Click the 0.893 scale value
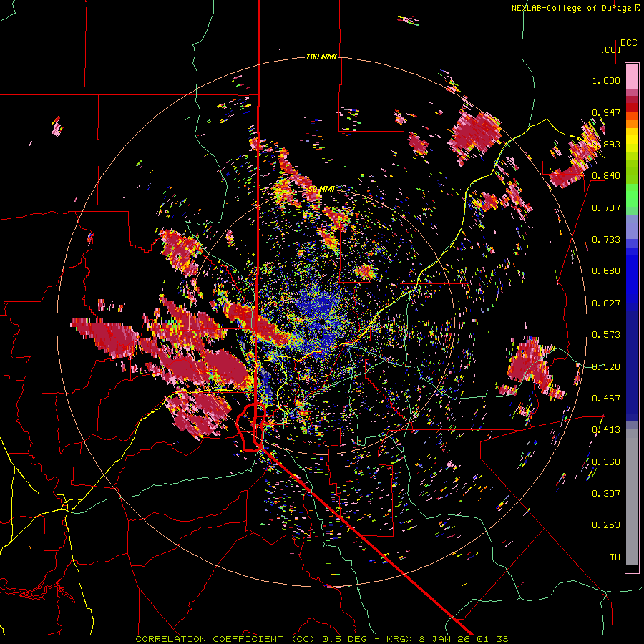This screenshot has height=644, width=644. pos(606,144)
